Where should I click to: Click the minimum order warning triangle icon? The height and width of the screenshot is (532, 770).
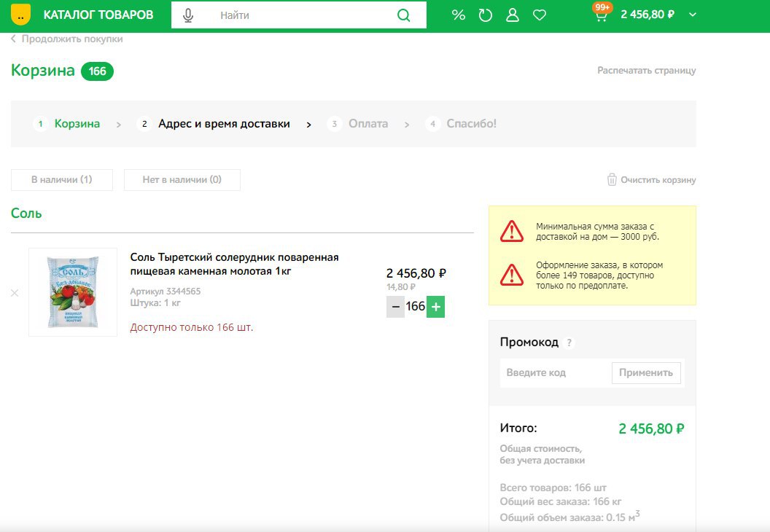click(x=512, y=231)
